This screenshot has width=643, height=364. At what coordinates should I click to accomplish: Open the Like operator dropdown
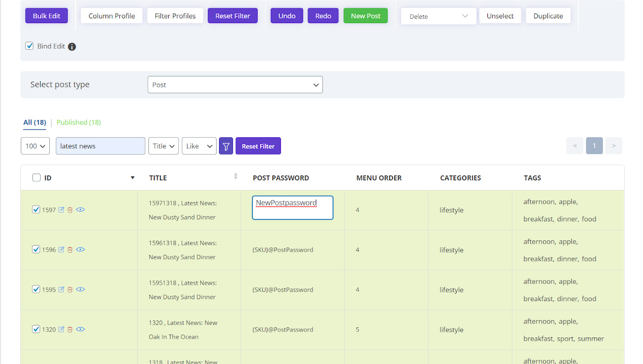click(199, 146)
